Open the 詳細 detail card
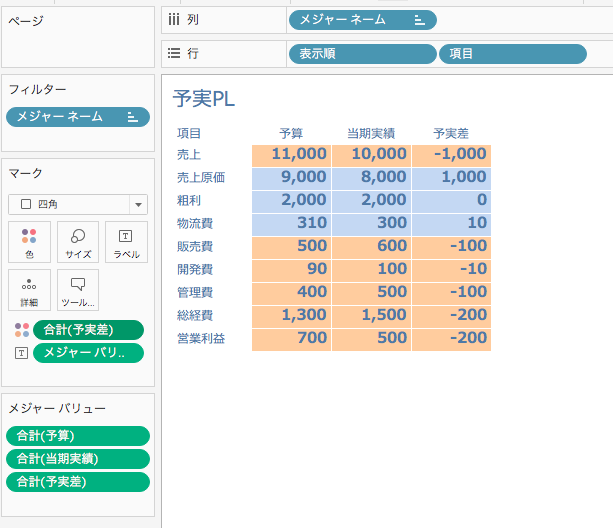This screenshot has width=613, height=528. pyautogui.click(x=29, y=290)
